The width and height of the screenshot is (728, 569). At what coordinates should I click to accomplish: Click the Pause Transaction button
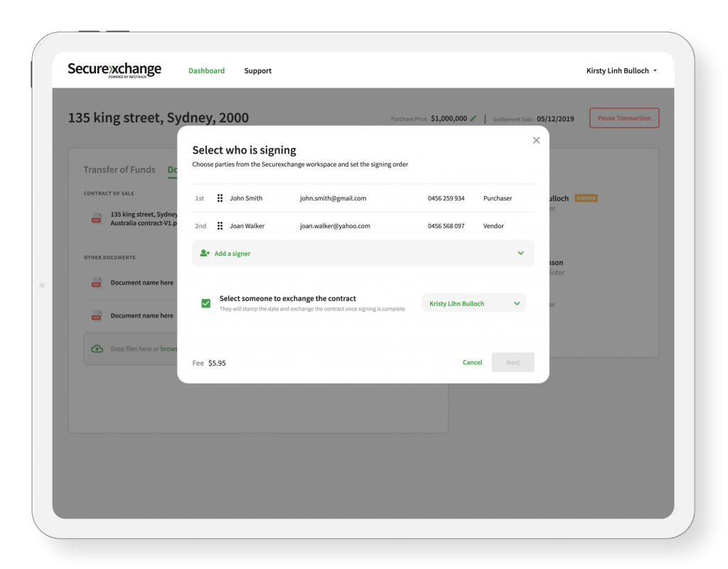(623, 119)
